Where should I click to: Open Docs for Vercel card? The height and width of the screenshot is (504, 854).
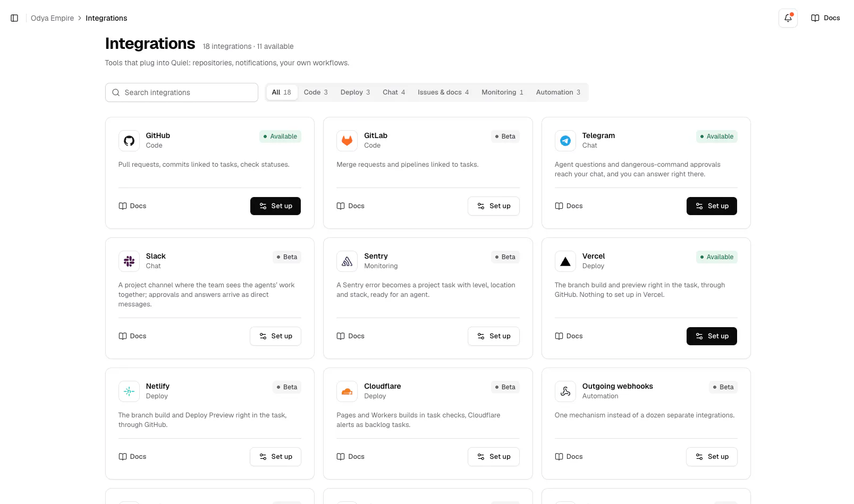click(569, 336)
